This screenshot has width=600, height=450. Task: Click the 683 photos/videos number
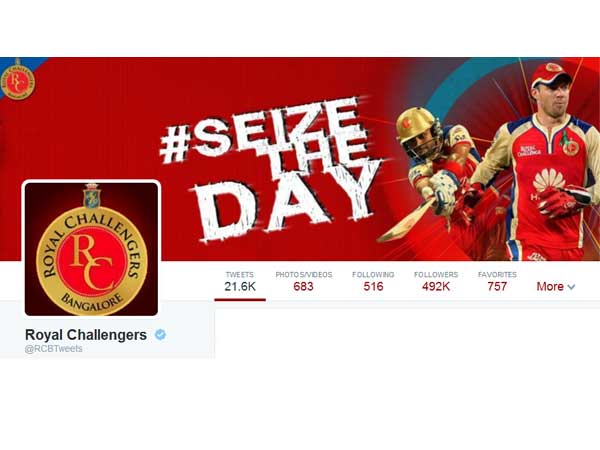pyautogui.click(x=303, y=287)
